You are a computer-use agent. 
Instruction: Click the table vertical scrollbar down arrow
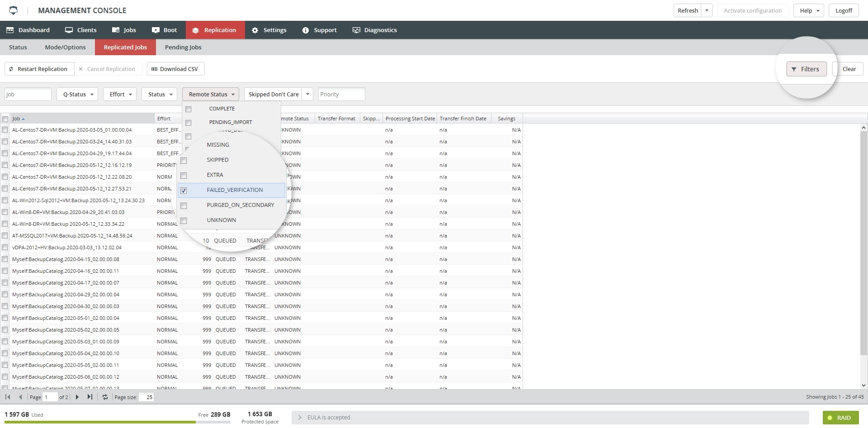point(863,385)
